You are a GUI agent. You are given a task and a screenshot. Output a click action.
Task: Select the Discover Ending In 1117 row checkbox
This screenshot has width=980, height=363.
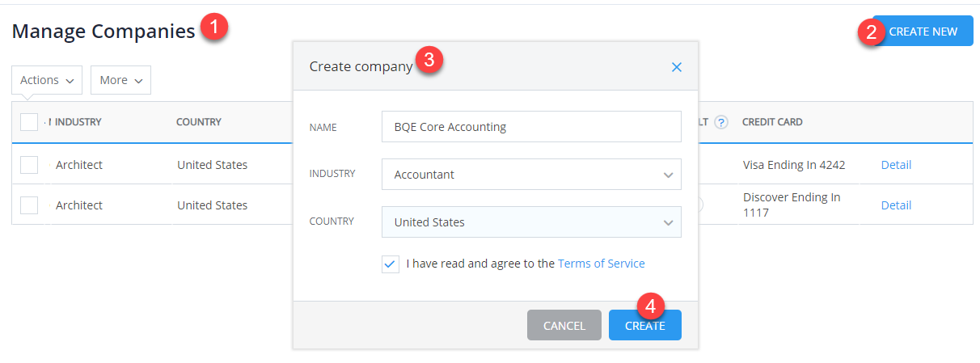tap(29, 205)
